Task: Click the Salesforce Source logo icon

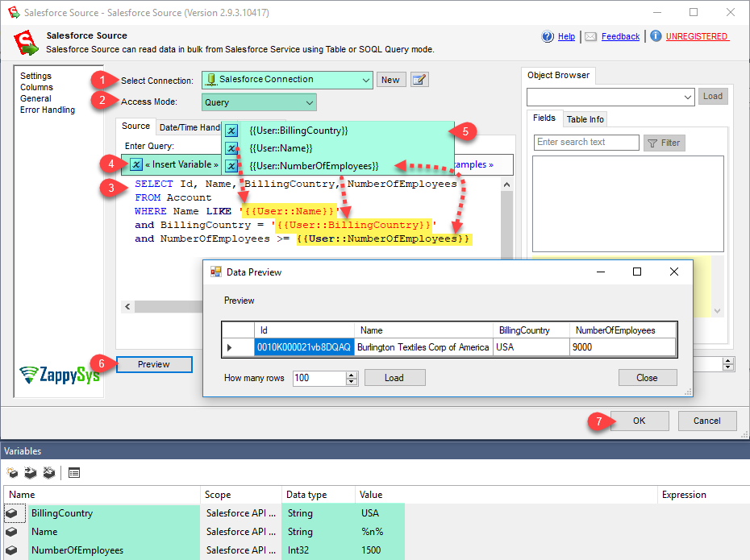Action: pos(25,43)
